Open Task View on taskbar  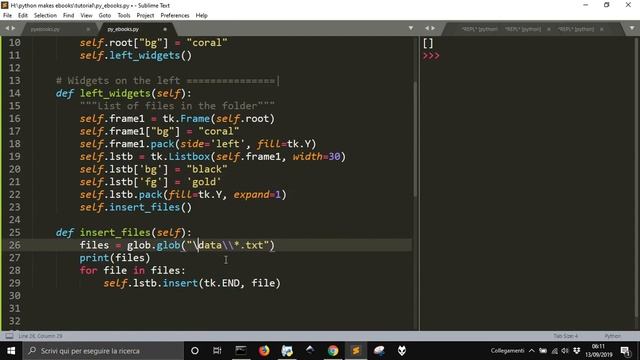tap(217, 351)
